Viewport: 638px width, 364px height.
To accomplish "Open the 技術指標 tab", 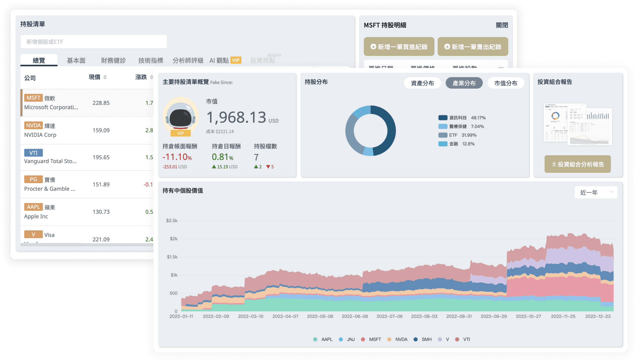I will [151, 60].
